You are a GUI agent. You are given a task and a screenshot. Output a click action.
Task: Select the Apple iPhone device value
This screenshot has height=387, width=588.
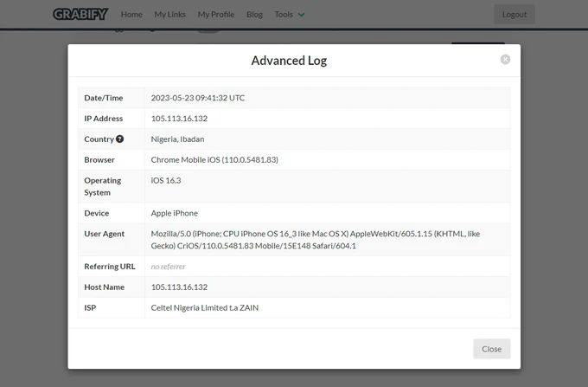pyautogui.click(x=174, y=213)
